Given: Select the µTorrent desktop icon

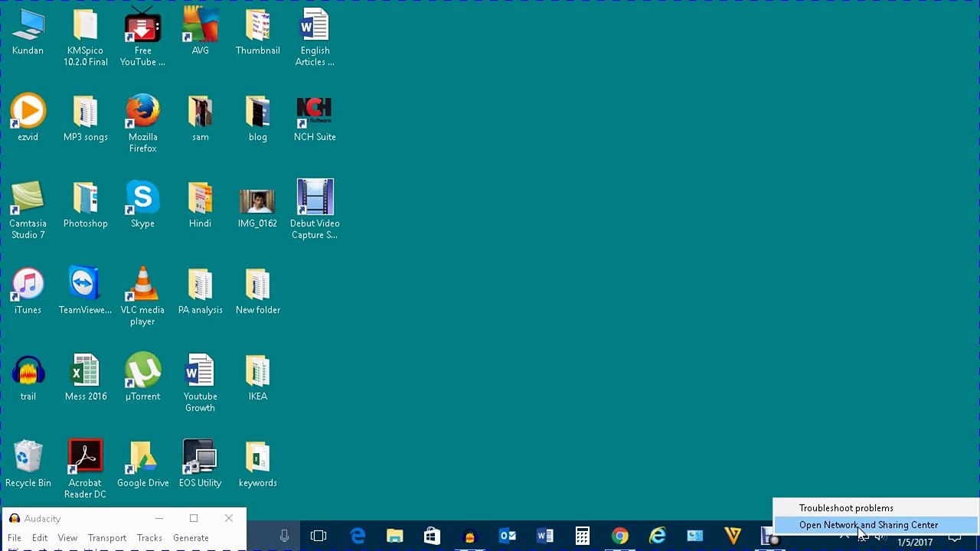Looking at the screenshot, I should coord(142,377).
